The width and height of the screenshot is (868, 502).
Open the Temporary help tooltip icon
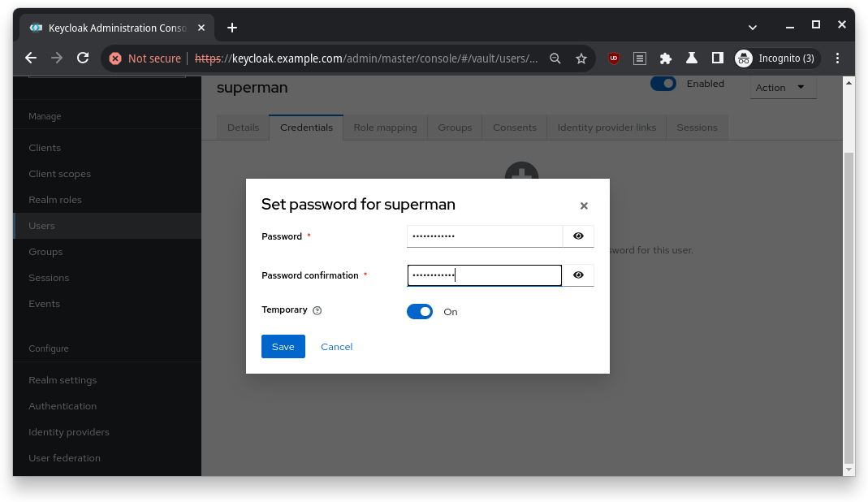[x=317, y=310]
